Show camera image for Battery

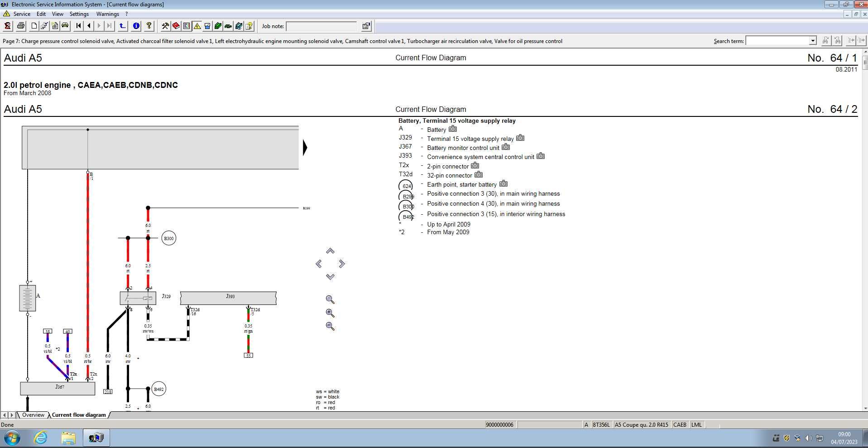click(x=453, y=129)
